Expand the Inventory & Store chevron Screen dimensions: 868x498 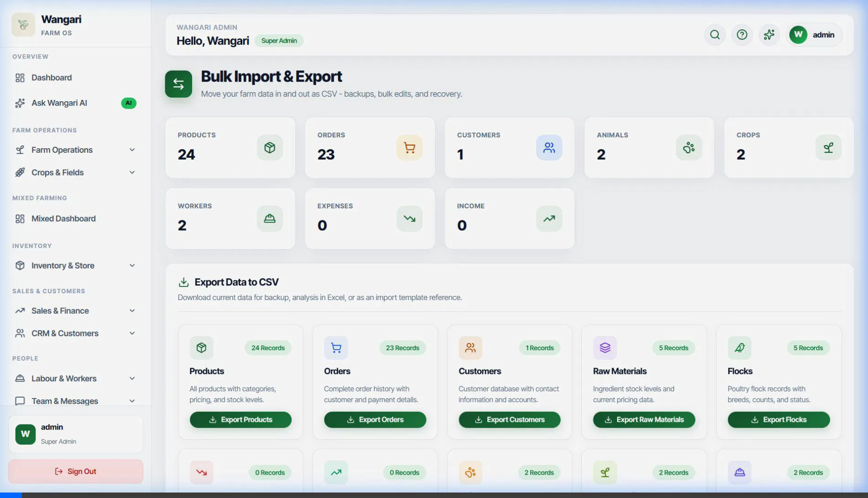[x=132, y=265]
